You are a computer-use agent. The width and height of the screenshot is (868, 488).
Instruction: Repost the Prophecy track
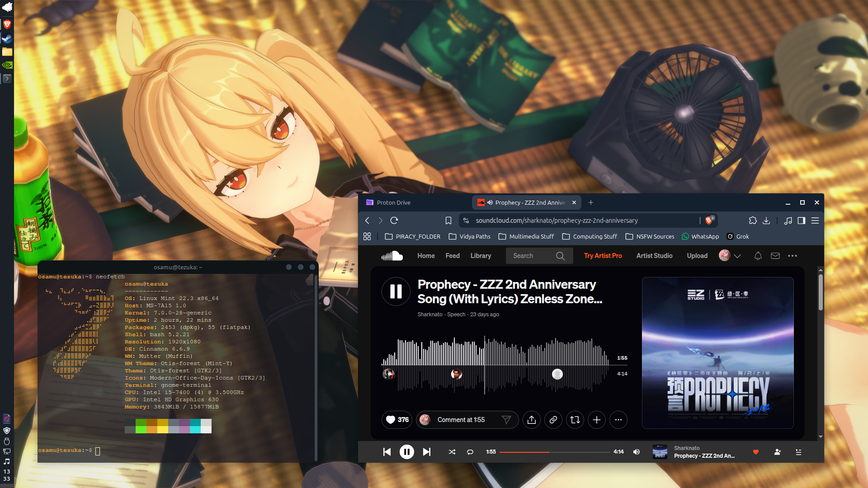575,420
